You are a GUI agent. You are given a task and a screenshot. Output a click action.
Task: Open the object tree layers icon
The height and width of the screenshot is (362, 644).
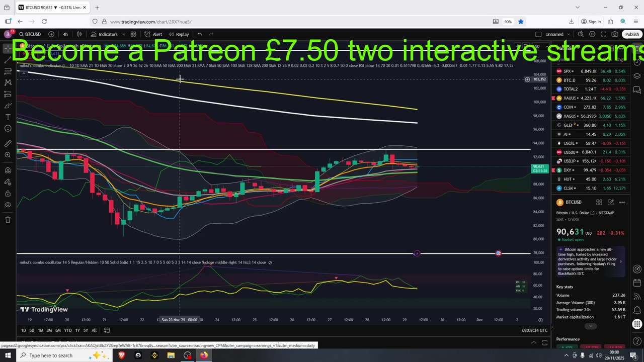tap(637, 76)
